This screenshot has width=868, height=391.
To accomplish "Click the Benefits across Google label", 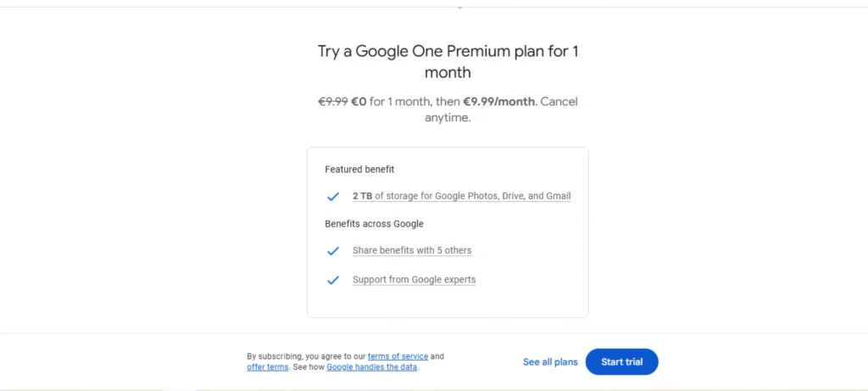I will click(x=374, y=224).
